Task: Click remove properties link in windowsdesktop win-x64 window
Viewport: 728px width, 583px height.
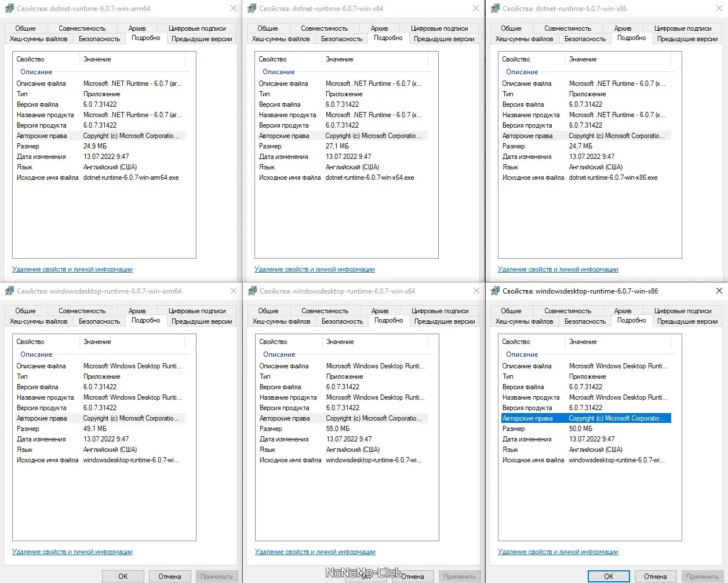Action: point(315,552)
